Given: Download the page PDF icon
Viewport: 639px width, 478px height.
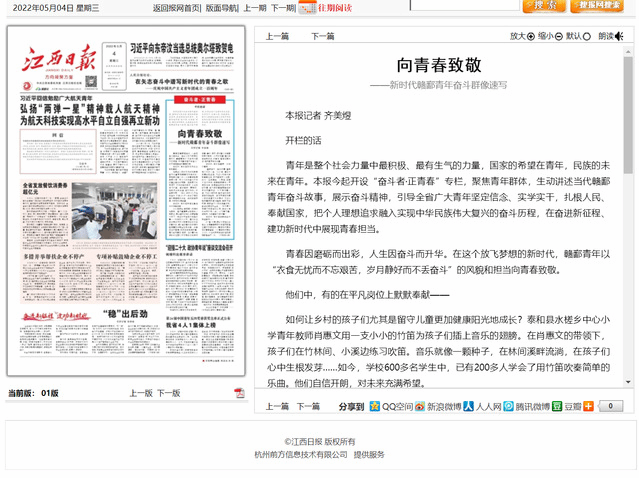Looking at the screenshot, I should click(239, 393).
